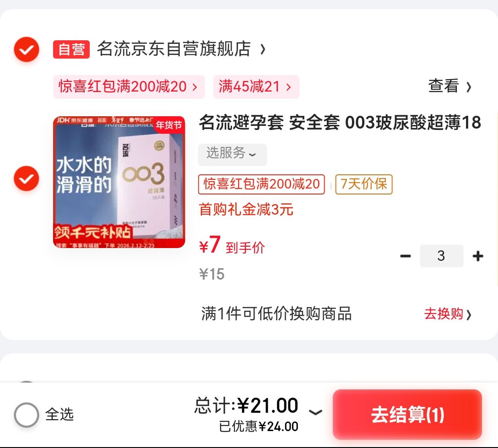Expand the 选服务 dropdown
Viewport: 498px width, 448px height.
233,154
